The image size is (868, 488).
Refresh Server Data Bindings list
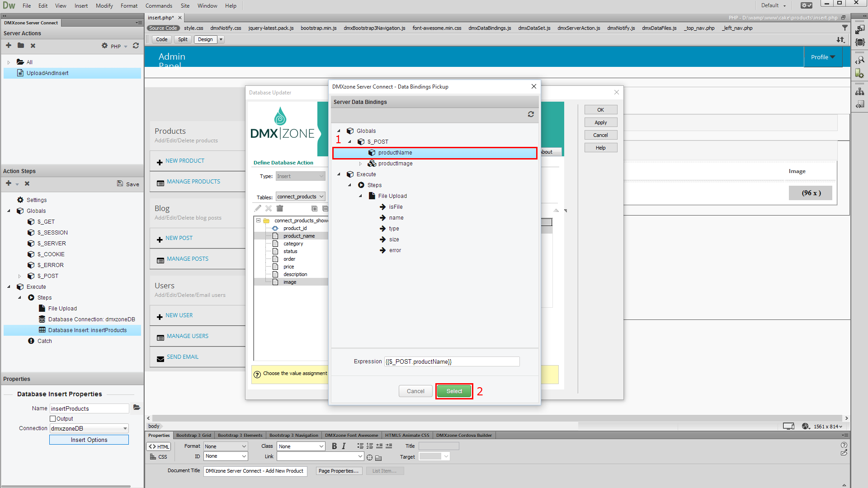pyautogui.click(x=531, y=114)
